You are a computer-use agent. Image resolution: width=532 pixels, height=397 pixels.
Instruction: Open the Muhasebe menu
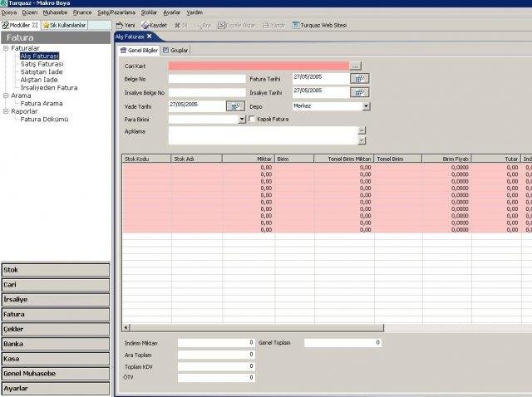55,12
